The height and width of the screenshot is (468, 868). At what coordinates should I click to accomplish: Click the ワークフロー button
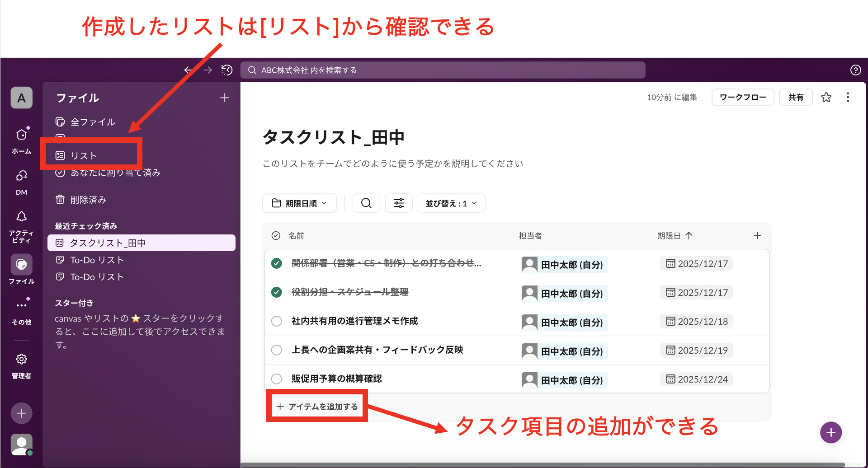tap(742, 97)
